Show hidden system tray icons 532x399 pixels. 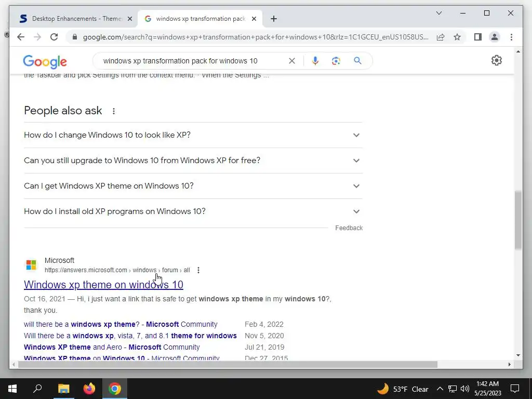pyautogui.click(x=440, y=389)
